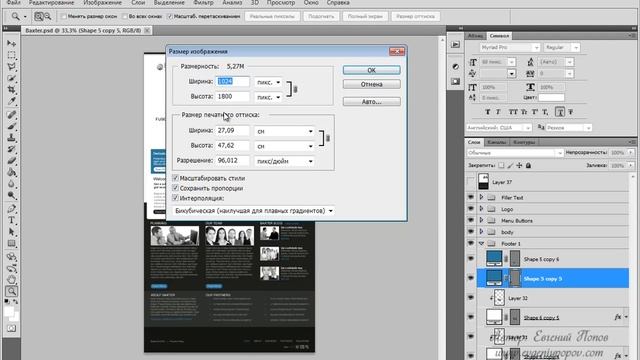This screenshot has height=360, width=640.
Task: Select the Hand tool
Action: pyautogui.click(x=11, y=280)
